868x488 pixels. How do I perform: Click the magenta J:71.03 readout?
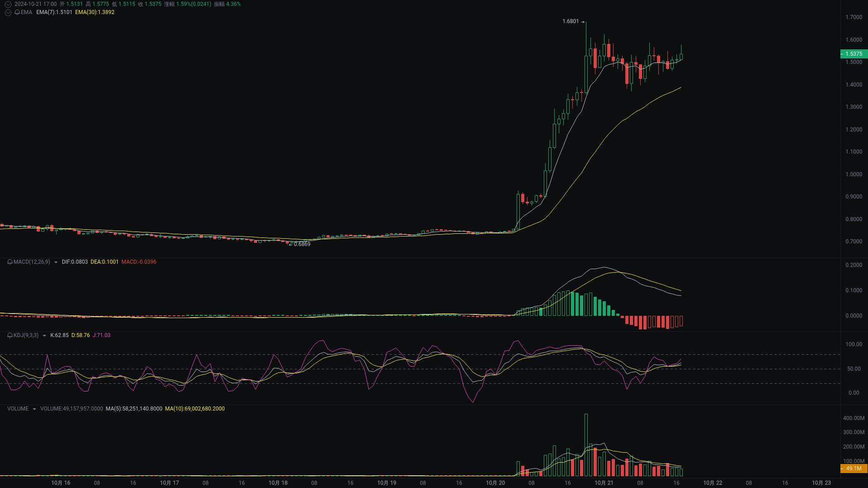(x=101, y=335)
